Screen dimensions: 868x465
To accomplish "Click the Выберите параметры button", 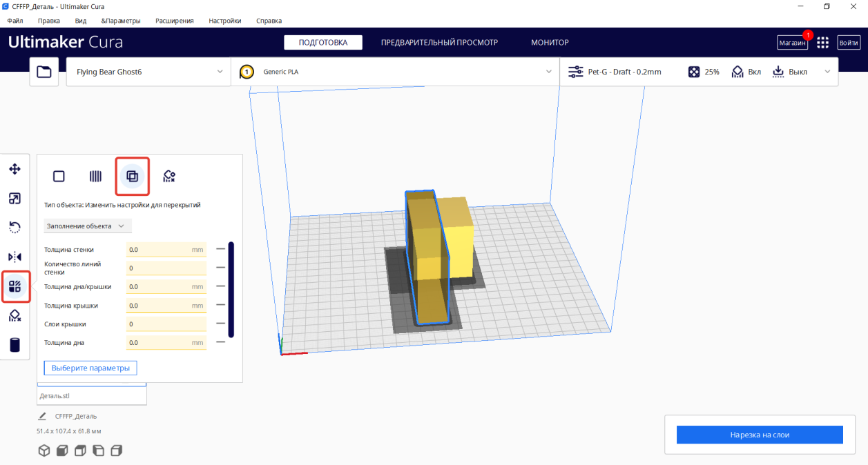I will (x=90, y=368).
